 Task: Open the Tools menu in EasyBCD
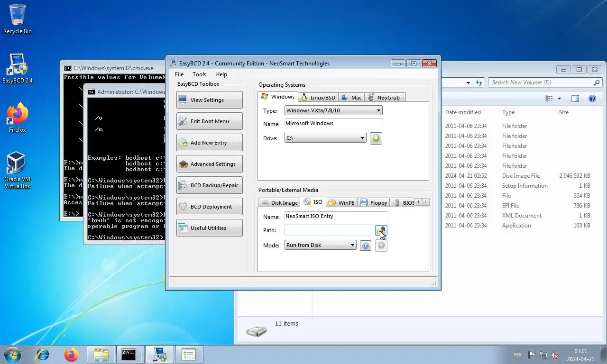(x=199, y=74)
